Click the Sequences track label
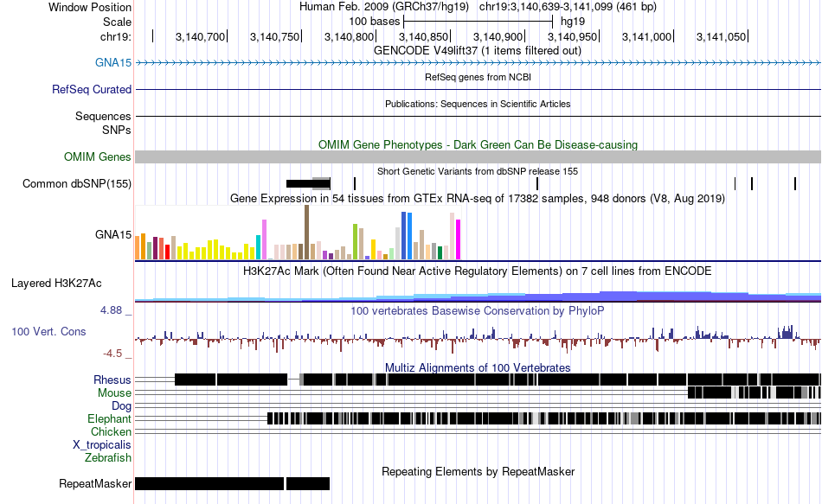 coord(103,117)
